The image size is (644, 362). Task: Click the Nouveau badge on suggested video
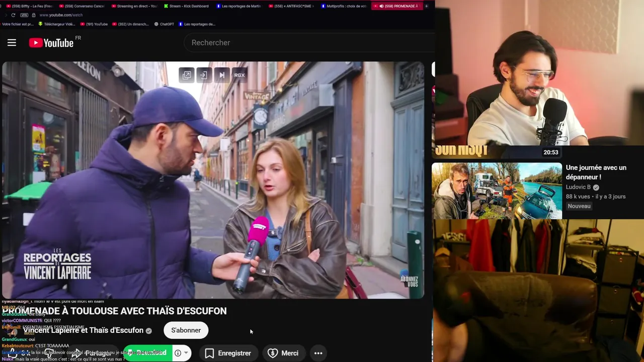pos(579,206)
